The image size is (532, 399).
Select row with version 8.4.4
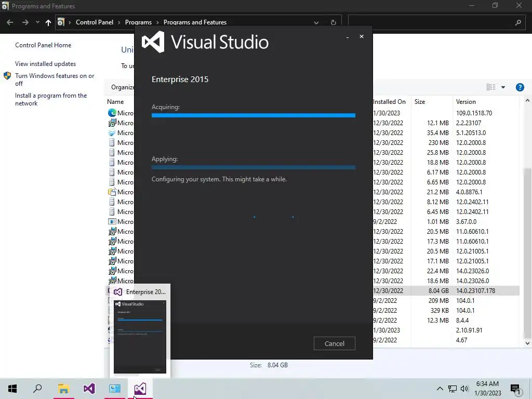pos(313,320)
